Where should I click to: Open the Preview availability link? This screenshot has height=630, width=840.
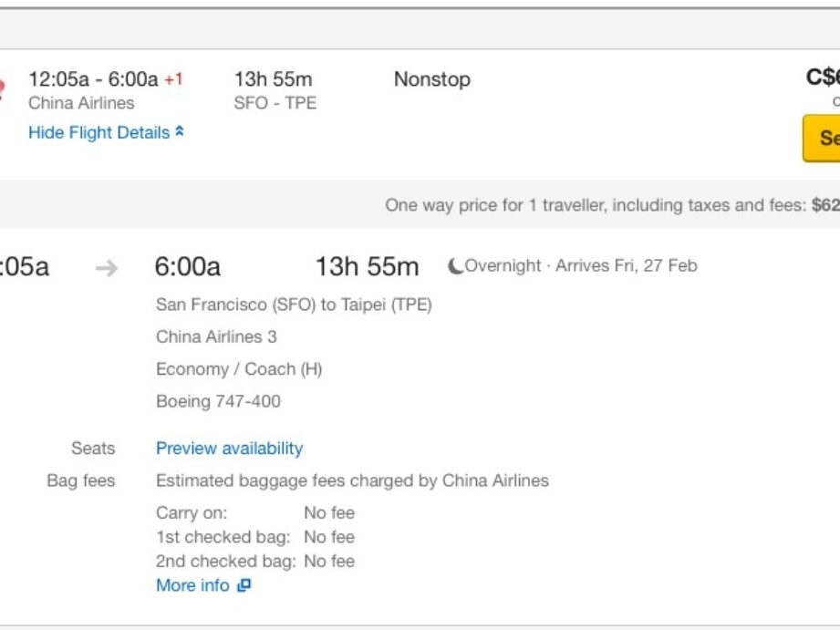[x=229, y=449]
